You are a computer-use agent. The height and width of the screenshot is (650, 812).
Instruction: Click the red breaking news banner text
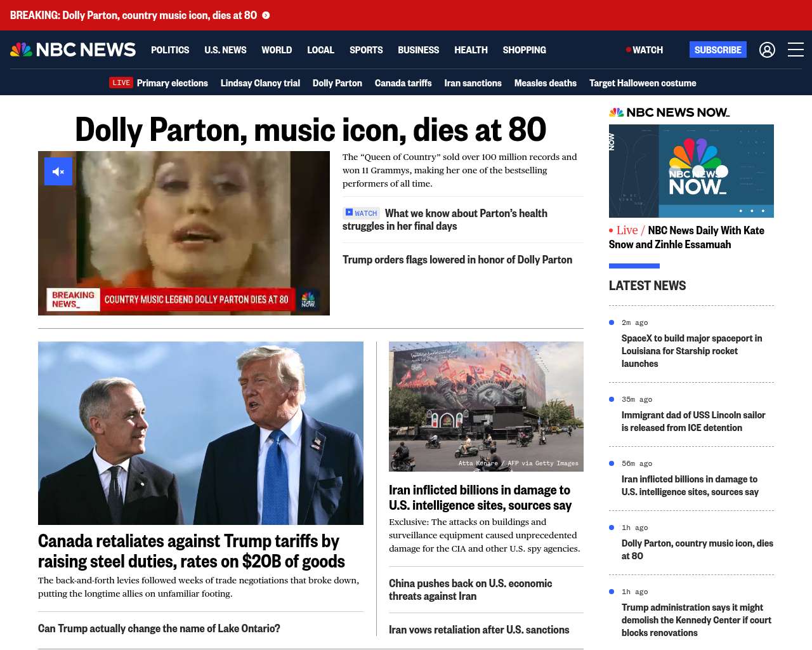click(x=133, y=15)
